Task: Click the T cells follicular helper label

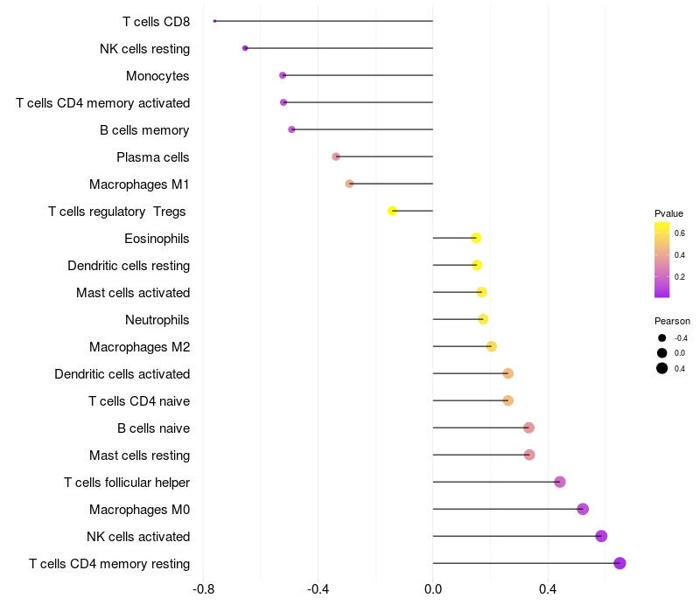Action: 127,483
